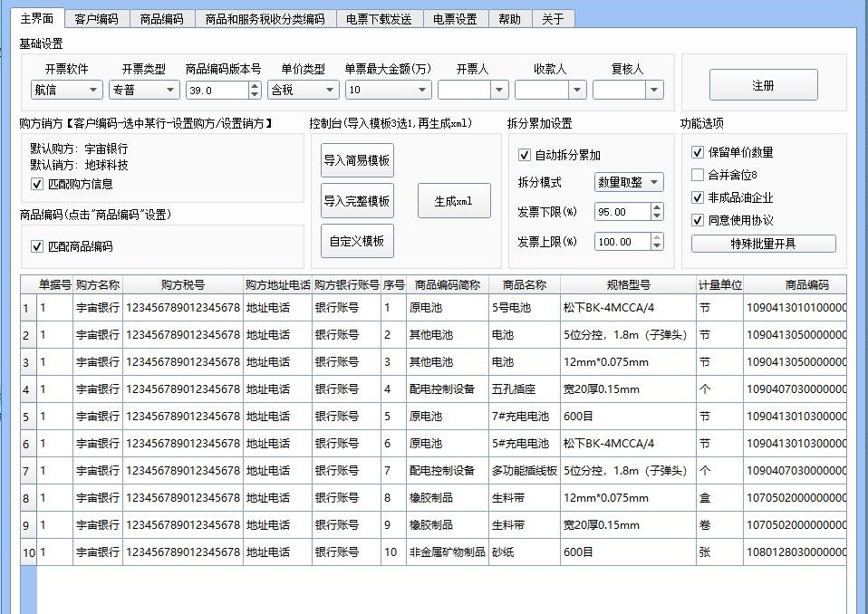Screen dimensions: 868x614
Task: Open the 电票设置 tab
Action: (x=455, y=17)
